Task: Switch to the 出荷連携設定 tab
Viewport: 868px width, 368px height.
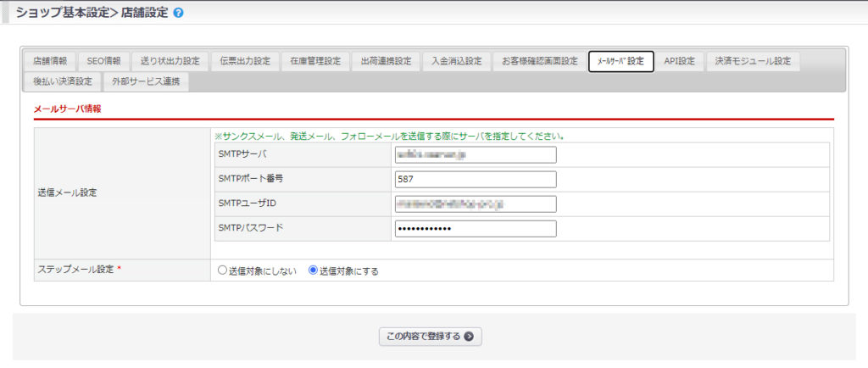Action: (386, 61)
